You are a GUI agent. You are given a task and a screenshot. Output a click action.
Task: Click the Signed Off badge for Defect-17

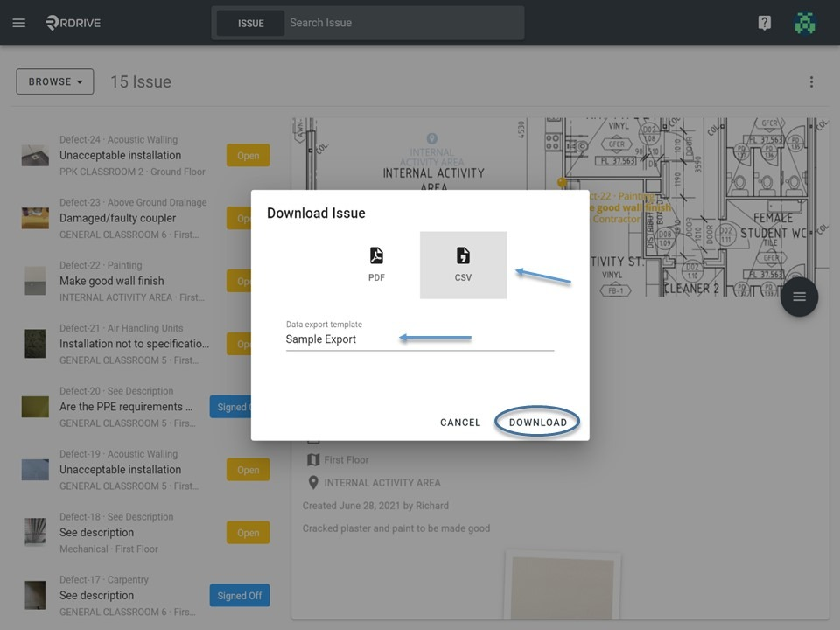(240, 596)
